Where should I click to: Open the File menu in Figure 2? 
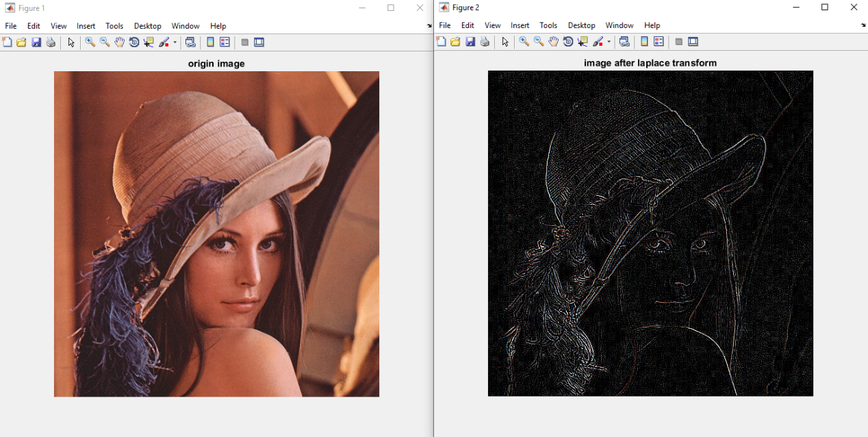point(445,25)
